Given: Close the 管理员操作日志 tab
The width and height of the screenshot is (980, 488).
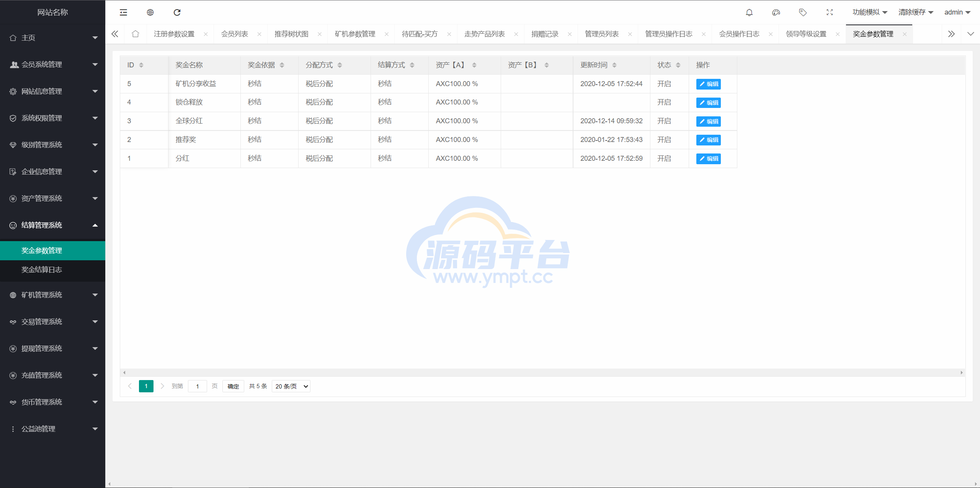Looking at the screenshot, I should click(x=704, y=34).
